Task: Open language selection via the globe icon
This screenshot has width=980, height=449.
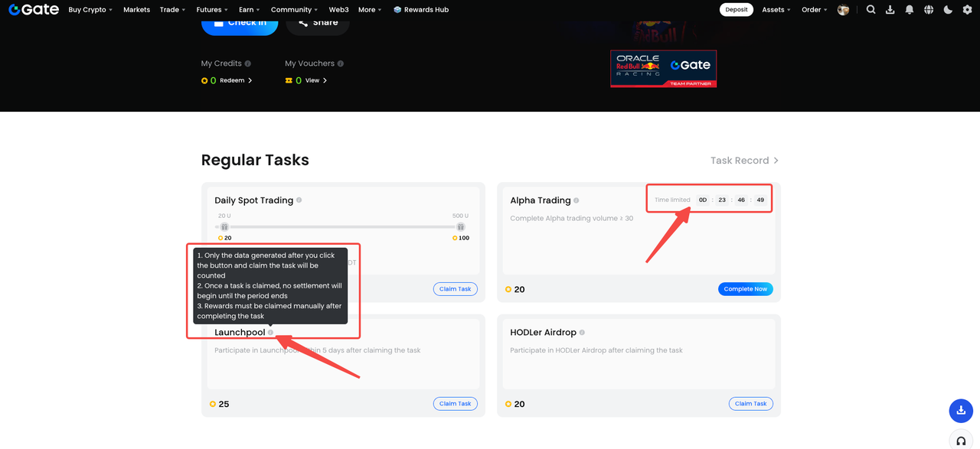Action: 928,9
